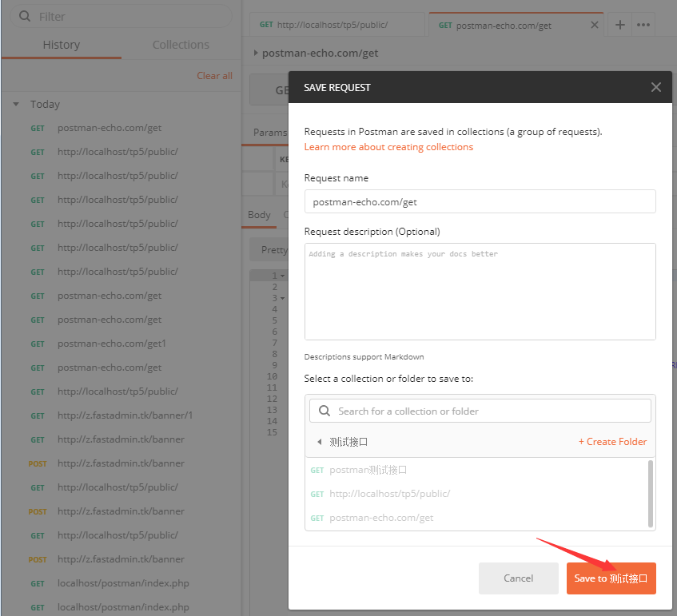Close the Save Request dialog

pos(656,87)
